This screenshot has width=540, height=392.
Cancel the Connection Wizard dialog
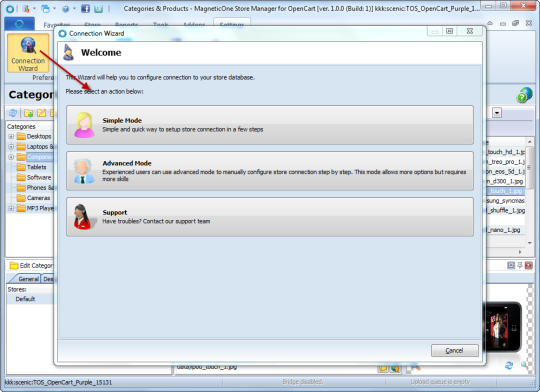click(455, 350)
